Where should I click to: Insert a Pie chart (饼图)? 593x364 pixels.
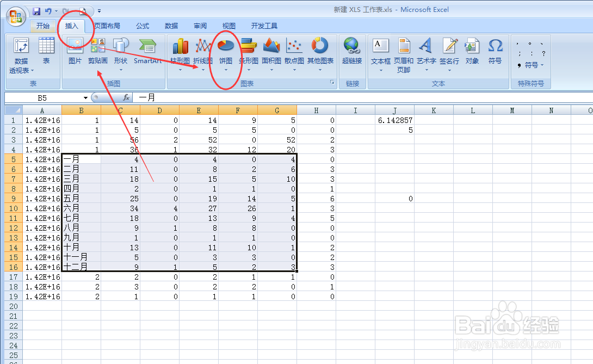point(226,54)
